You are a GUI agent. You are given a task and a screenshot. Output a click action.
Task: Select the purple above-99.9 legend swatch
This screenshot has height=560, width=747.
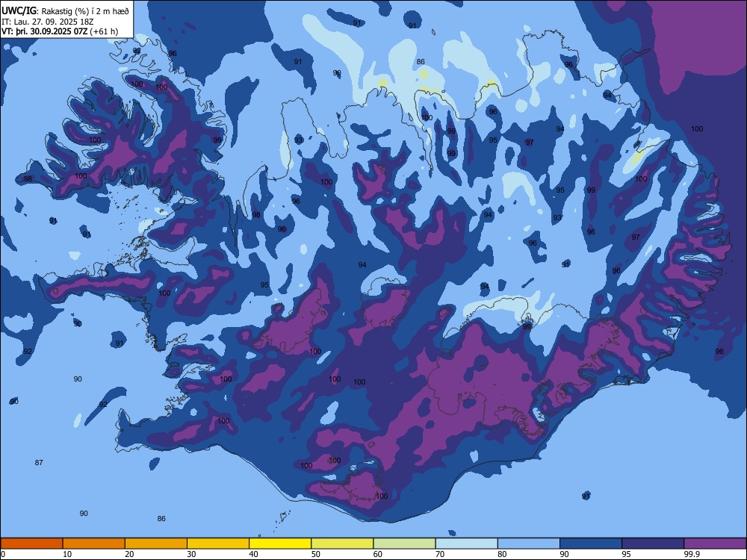(715, 544)
